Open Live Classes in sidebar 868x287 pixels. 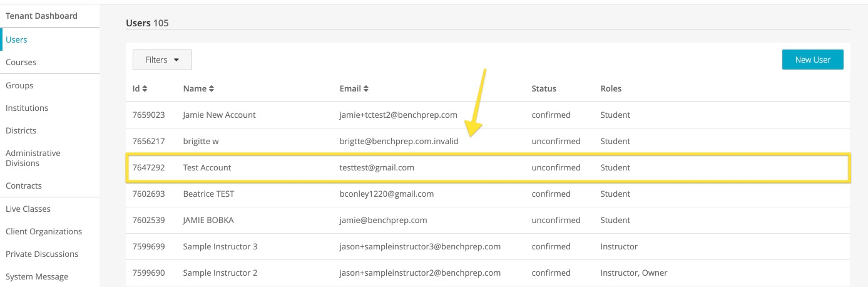[x=28, y=209]
